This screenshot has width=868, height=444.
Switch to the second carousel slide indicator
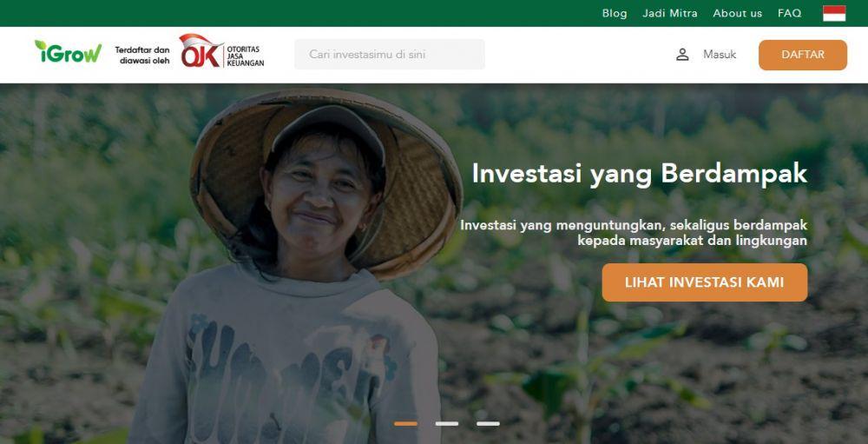click(x=447, y=423)
